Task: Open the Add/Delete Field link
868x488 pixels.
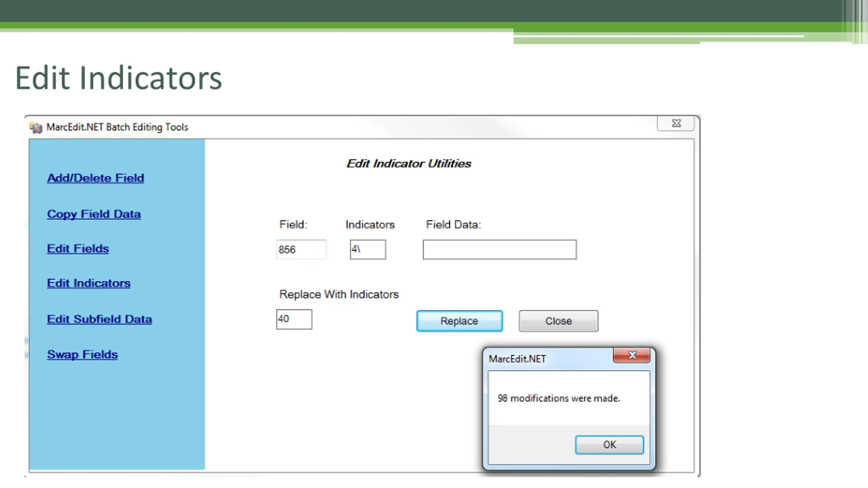Action: click(x=96, y=178)
